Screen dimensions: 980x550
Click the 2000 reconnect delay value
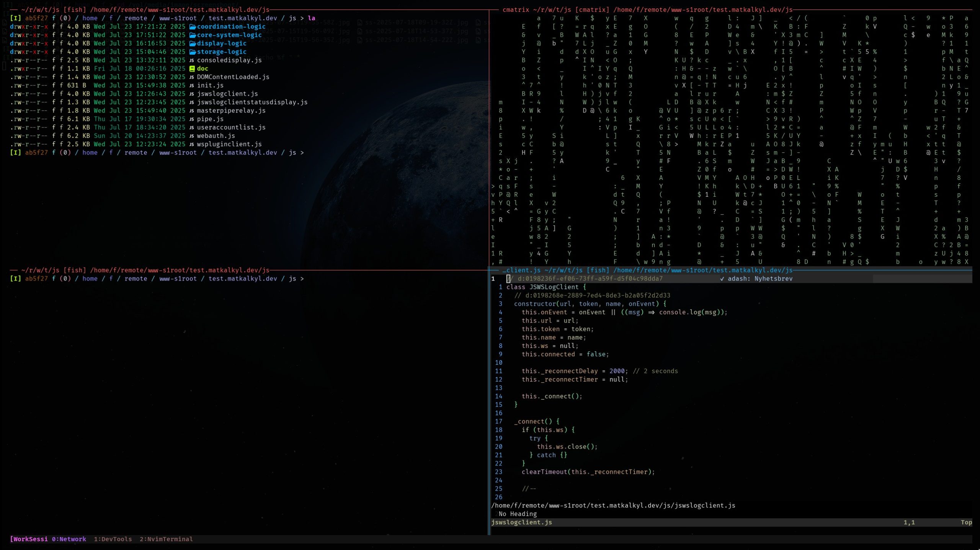(x=617, y=372)
